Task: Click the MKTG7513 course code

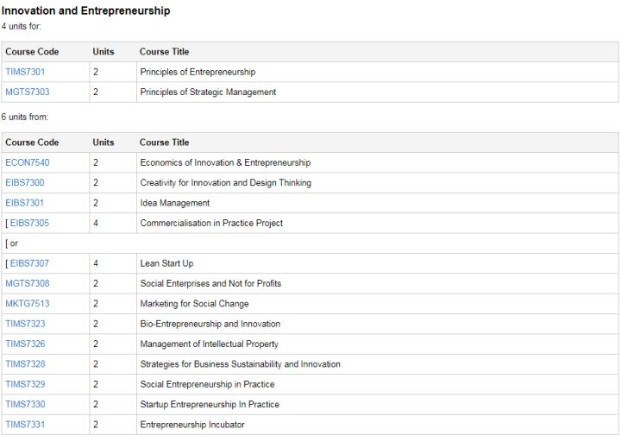Action: [27, 304]
